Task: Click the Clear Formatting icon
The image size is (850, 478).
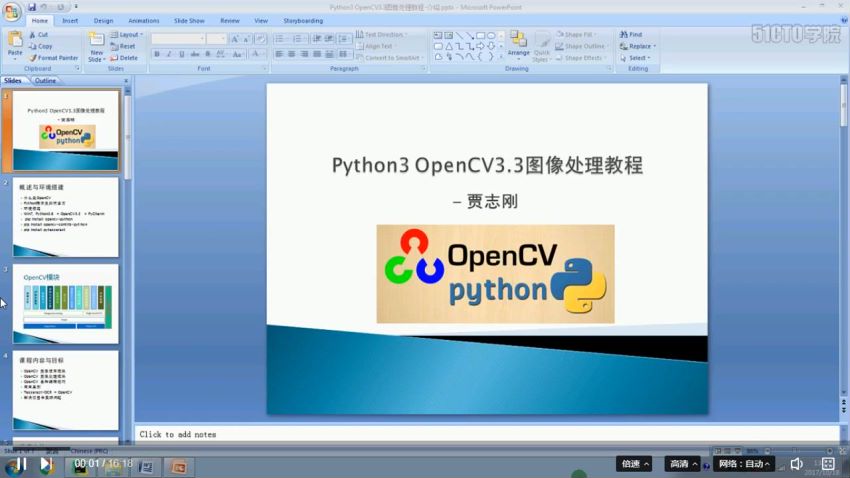Action: tap(261, 39)
